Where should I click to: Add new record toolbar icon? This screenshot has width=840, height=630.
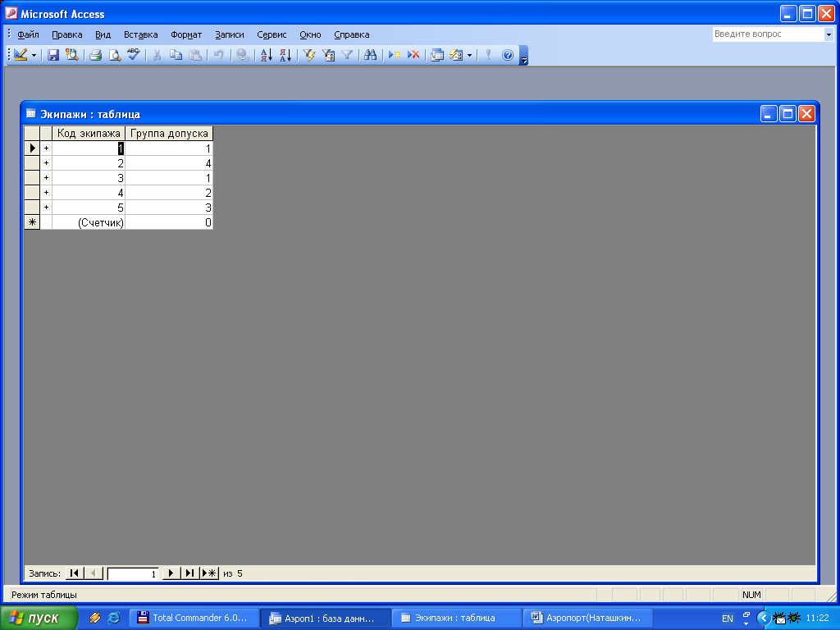point(395,55)
